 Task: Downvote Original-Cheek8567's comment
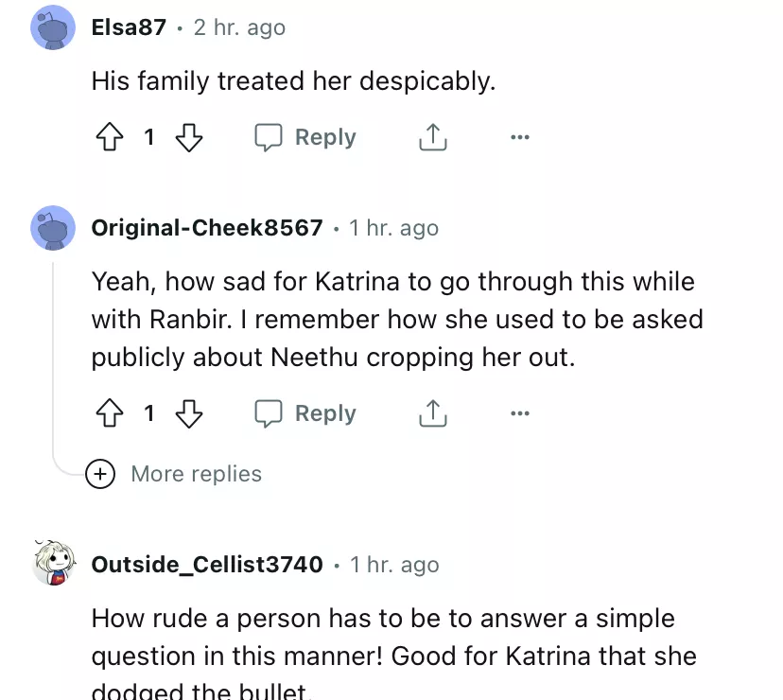(x=190, y=414)
